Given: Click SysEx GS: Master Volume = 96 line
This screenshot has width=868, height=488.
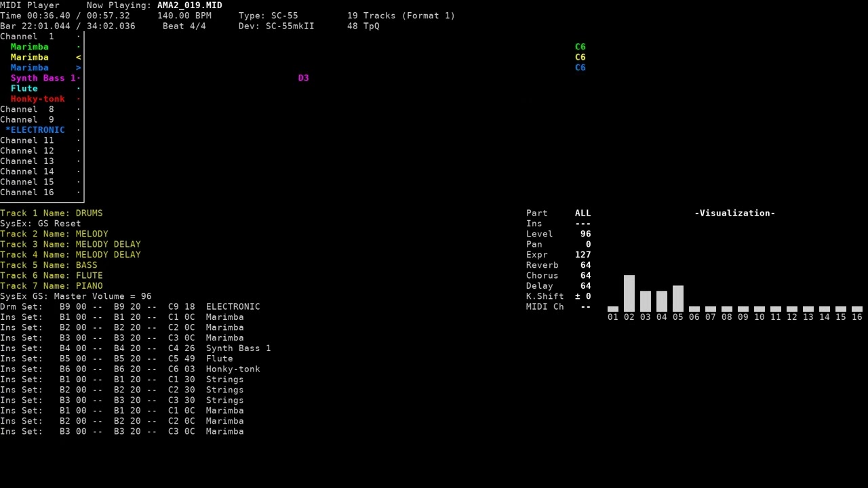Looking at the screenshot, I should [x=76, y=296].
